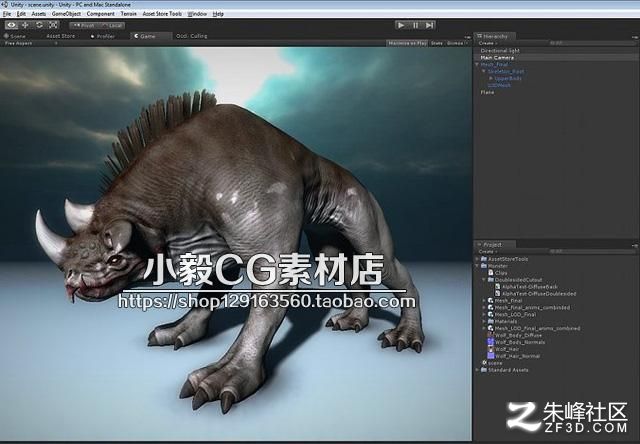Screen dimensions: 640x444
Task: Toggle the Pivot handle position button
Action: pyautogui.click(x=83, y=25)
